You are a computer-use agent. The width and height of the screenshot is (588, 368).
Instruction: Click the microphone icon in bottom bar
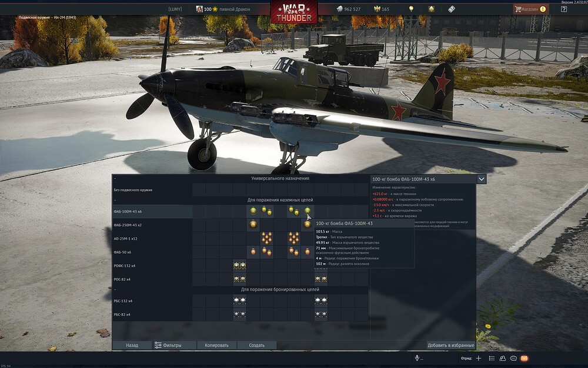(417, 358)
